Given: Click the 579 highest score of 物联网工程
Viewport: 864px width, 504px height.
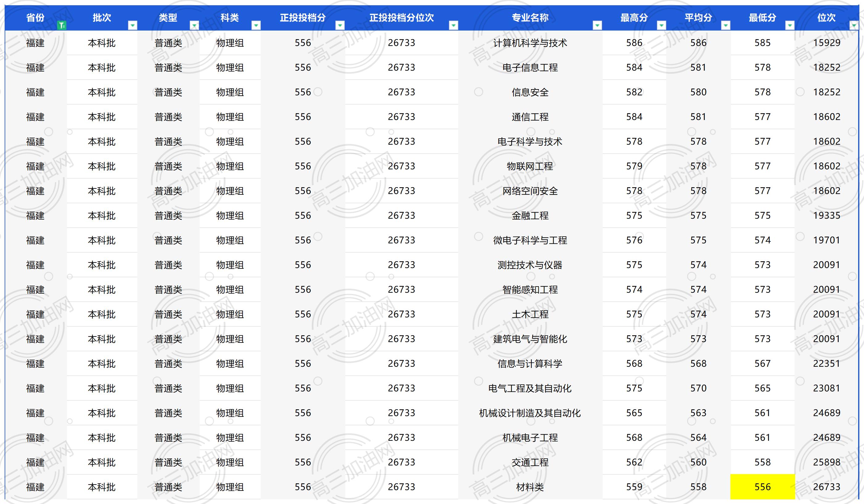Looking at the screenshot, I should coord(634,166).
